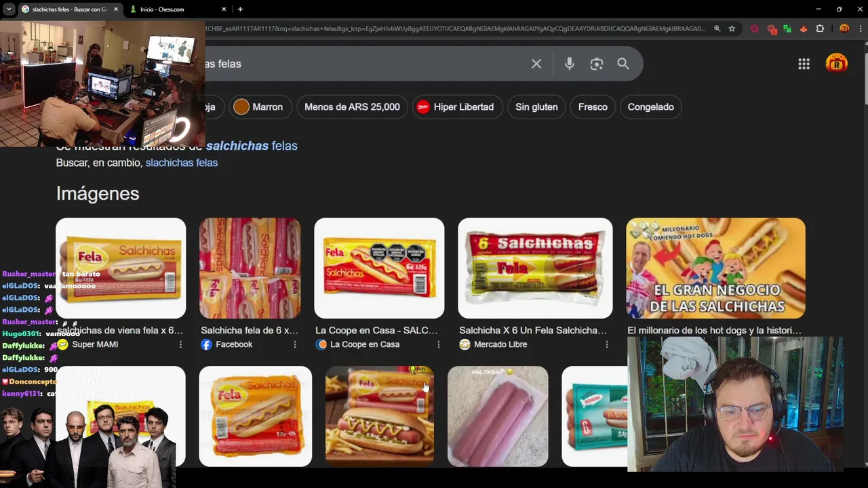Viewport: 868px width, 488px height.
Task: Click the red badge extension icon
Action: [x=771, y=28]
